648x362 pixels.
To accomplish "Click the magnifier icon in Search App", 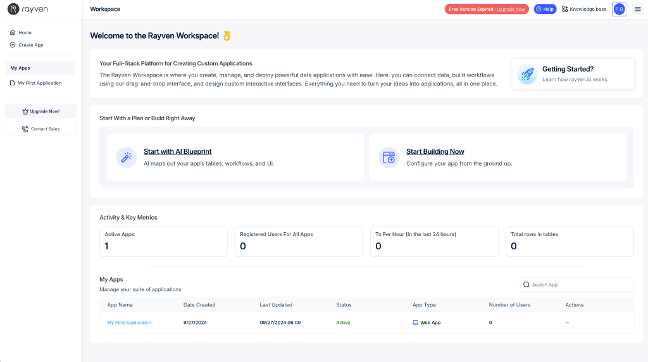I will 526,284.
